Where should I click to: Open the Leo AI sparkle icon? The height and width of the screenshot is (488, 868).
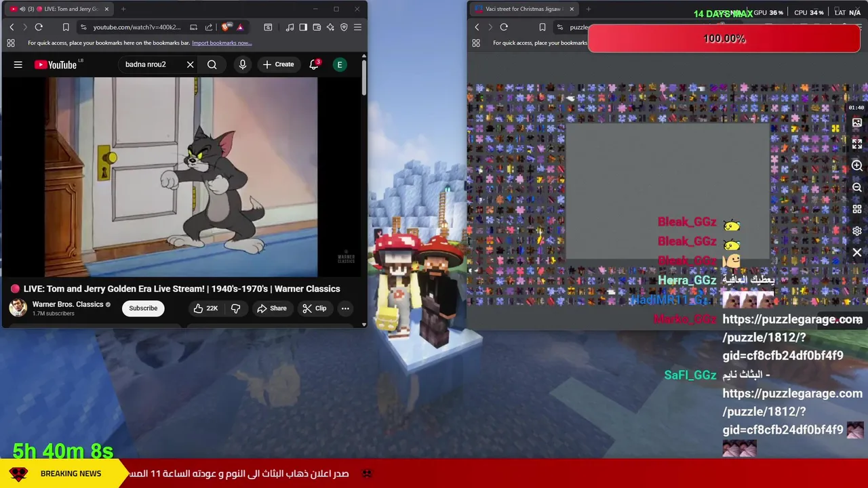pos(330,27)
